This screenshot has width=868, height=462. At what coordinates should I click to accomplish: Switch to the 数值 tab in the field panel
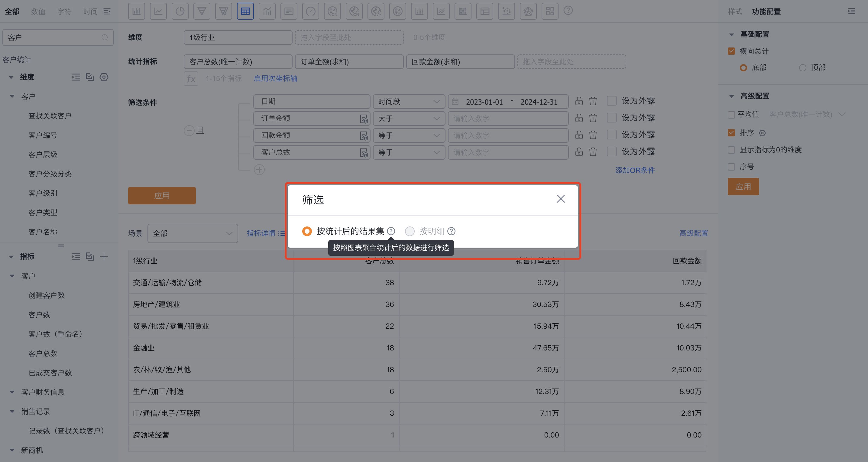pos(38,11)
